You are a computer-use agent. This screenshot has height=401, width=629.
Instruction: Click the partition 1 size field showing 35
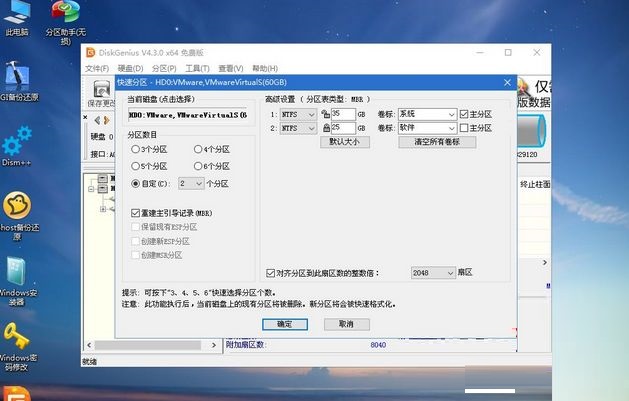coord(343,114)
